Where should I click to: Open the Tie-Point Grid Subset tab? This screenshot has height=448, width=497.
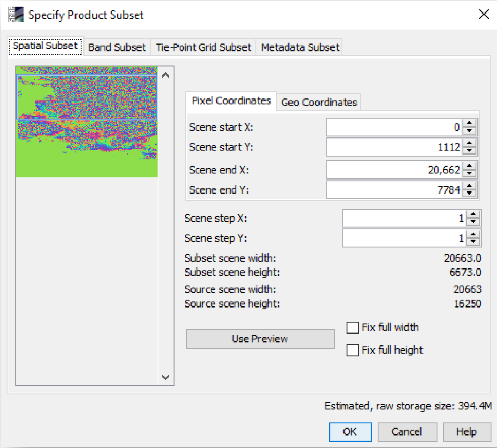pyautogui.click(x=203, y=47)
